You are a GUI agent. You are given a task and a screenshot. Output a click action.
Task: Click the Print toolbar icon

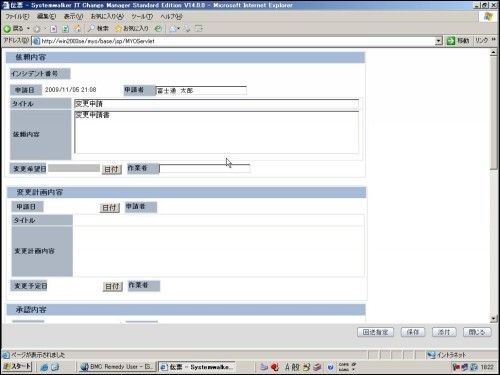[187, 29]
